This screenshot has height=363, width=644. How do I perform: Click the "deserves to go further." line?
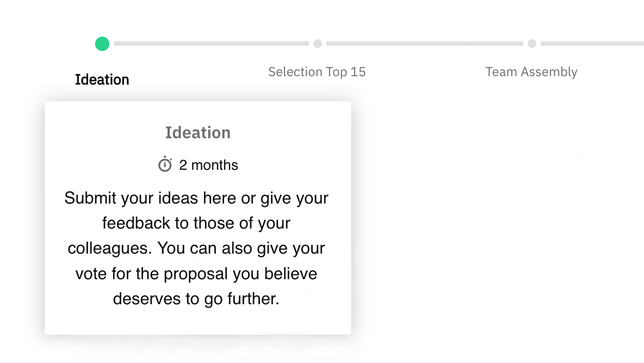point(196,299)
